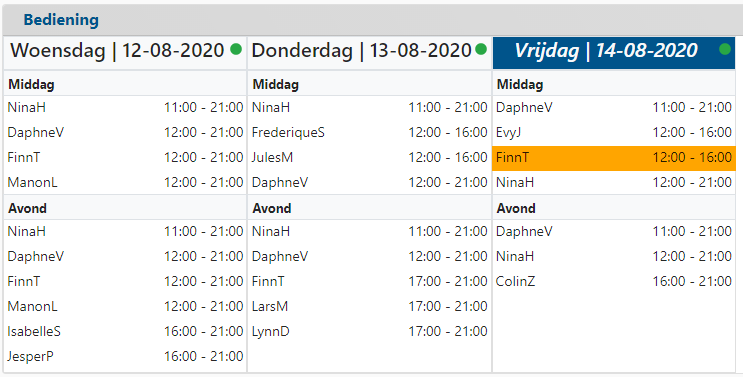
Task: Select the Vrijdag 14-08-2020 day header
Action: click(x=614, y=53)
